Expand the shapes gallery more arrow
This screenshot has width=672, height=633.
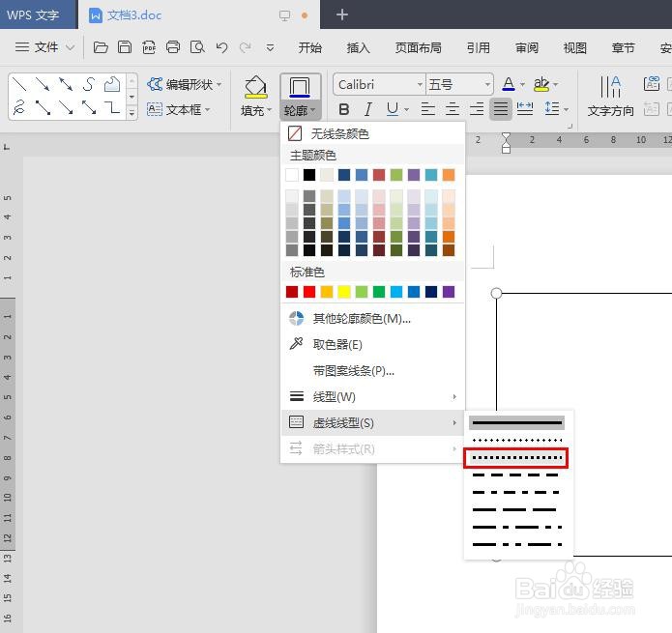[132, 113]
